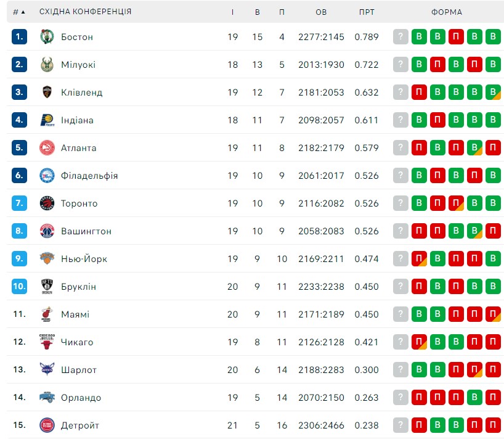Click Orlando's only green В form badge
The height and width of the screenshot is (439, 504).
474,397
